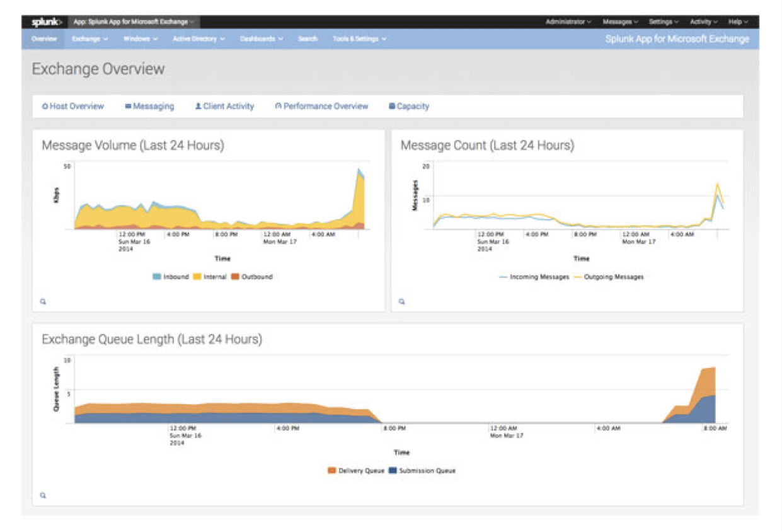Open the Activity dropdown
The width and height of the screenshot is (782, 532).
tap(703, 22)
